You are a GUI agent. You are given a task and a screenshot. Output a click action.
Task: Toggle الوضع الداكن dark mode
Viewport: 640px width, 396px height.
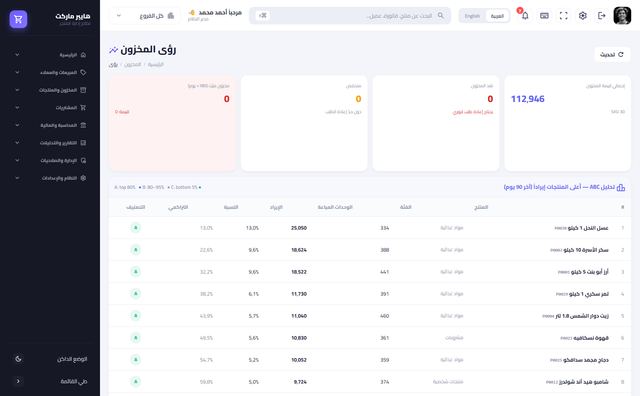pos(50,359)
